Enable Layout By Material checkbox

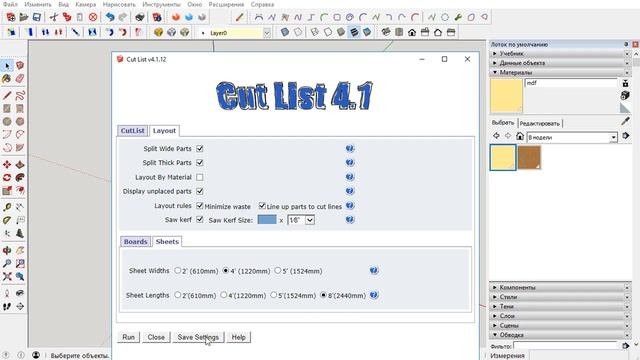coord(200,177)
